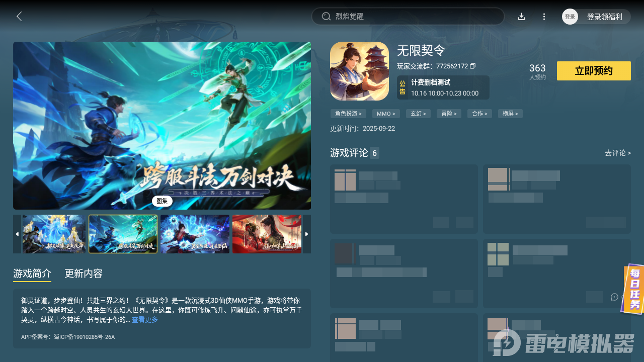Copy the player group number 772562172
Image resolution: width=644 pixels, height=362 pixels.
point(473,66)
